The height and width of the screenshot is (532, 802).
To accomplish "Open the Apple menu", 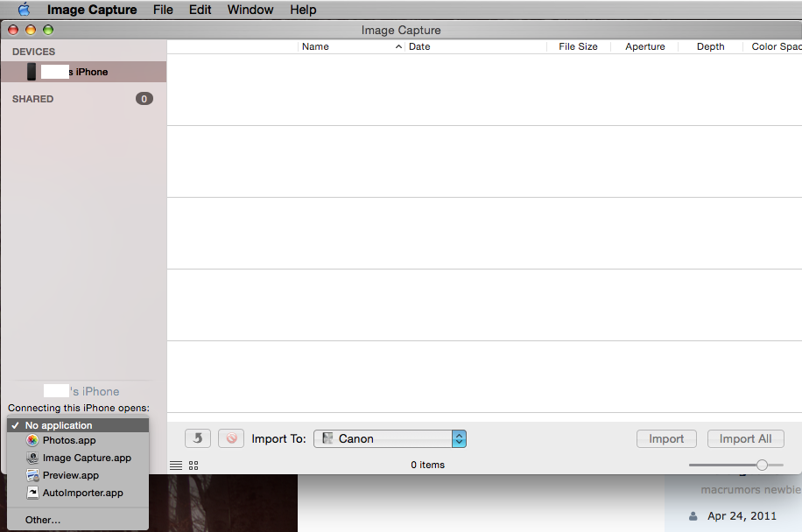I will coord(24,10).
